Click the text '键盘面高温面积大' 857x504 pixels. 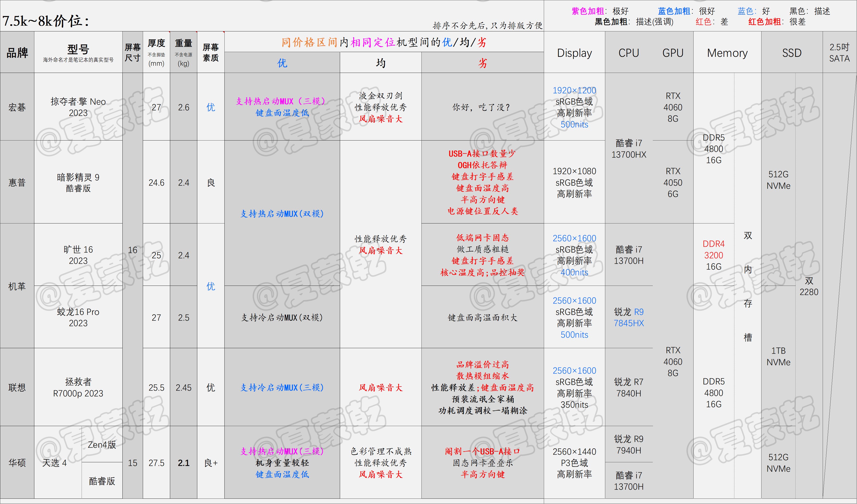[483, 317]
